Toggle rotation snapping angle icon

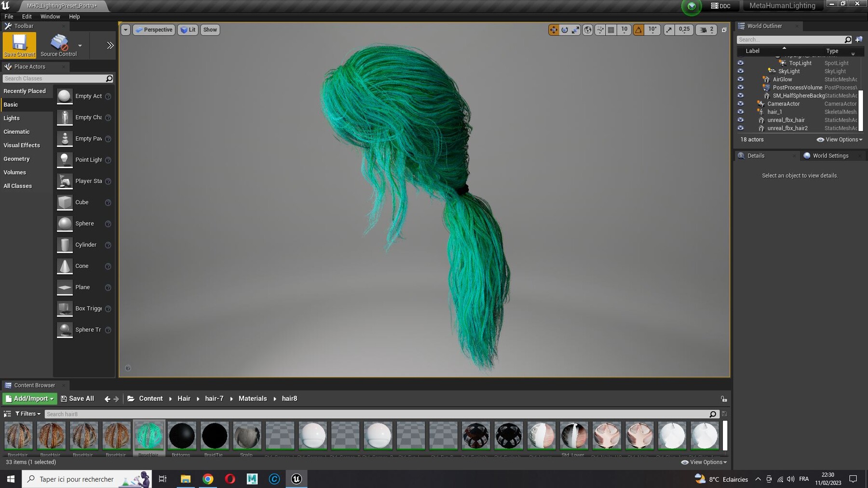point(638,30)
